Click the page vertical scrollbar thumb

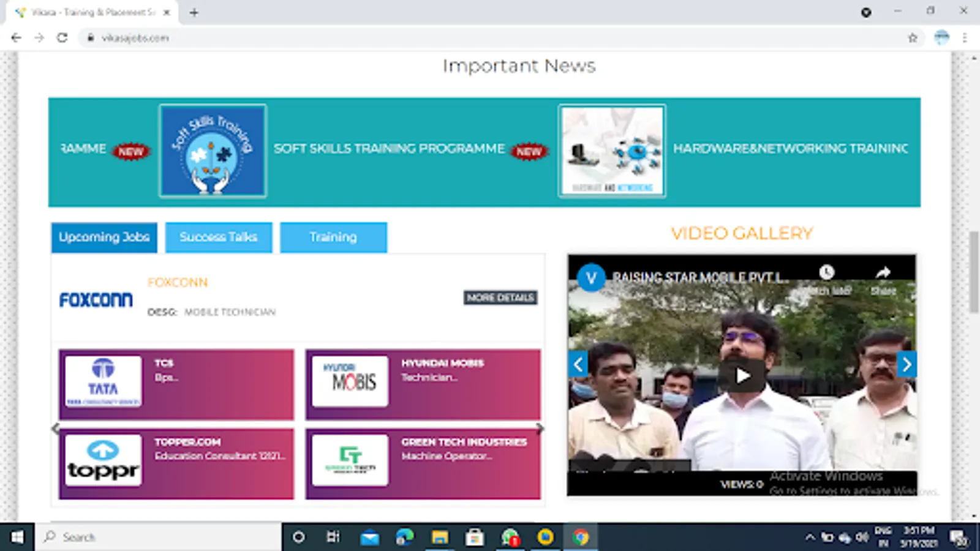click(x=974, y=272)
